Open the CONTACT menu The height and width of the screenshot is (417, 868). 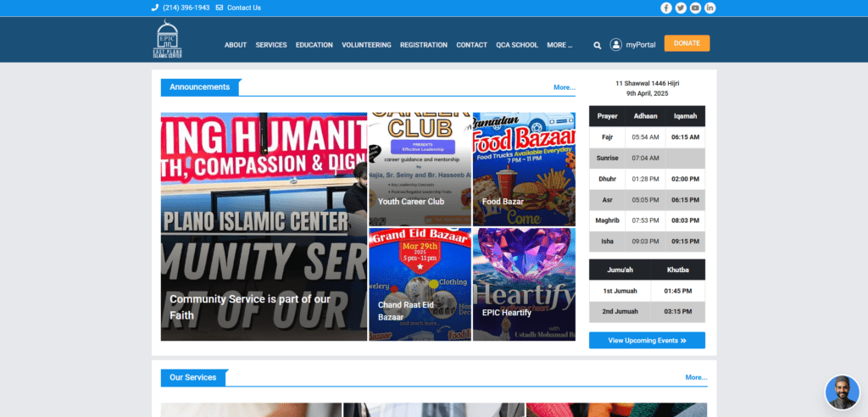[471, 45]
